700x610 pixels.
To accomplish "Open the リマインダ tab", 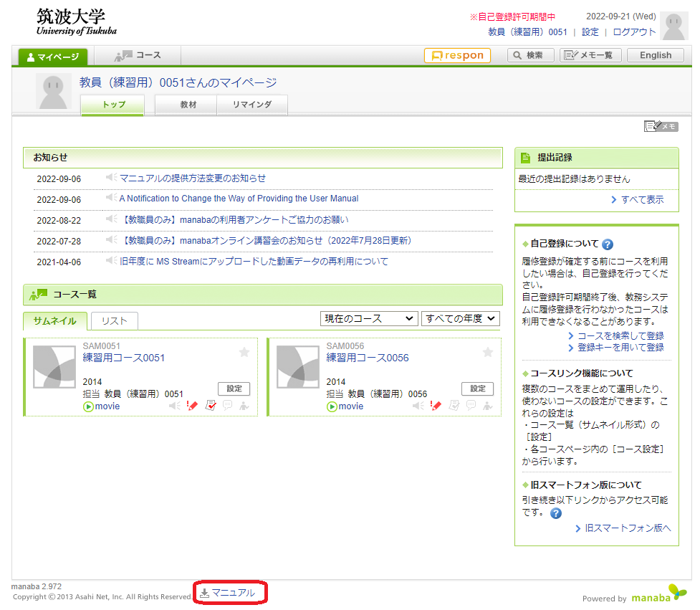I will pyautogui.click(x=252, y=105).
